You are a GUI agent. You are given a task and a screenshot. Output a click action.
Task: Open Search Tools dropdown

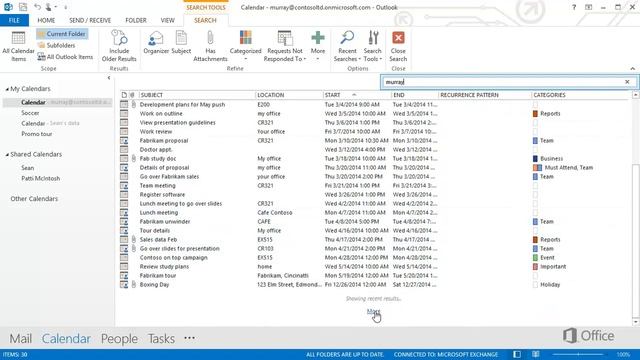click(373, 46)
